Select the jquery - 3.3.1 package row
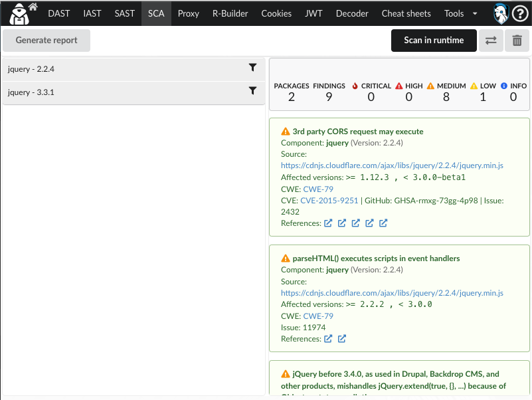 point(120,92)
